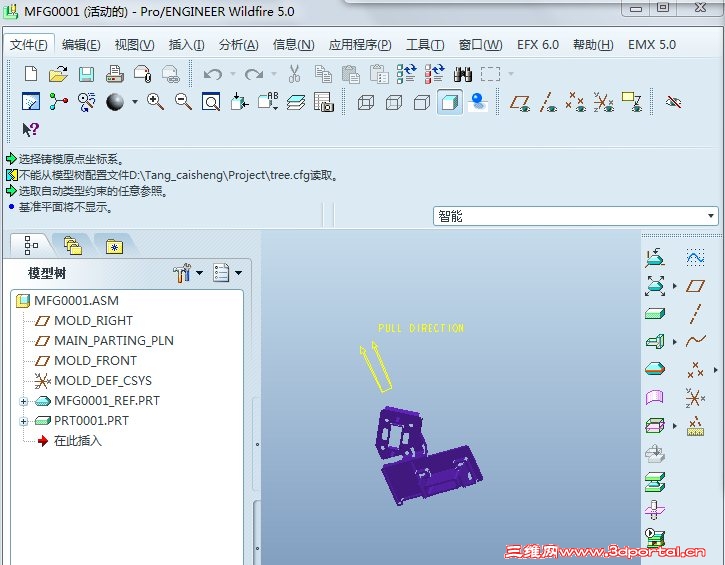Open redo history dropdown arrow
This screenshot has width=725, height=565.
[x=274, y=74]
